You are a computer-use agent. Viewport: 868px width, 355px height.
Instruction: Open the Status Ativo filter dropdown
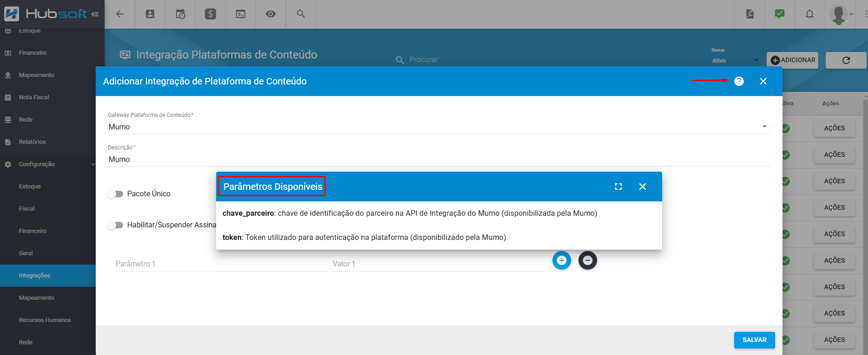pyautogui.click(x=735, y=60)
